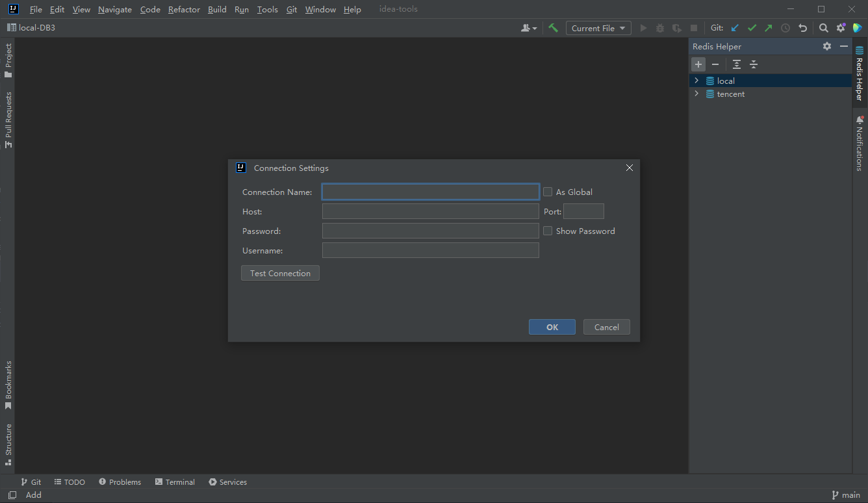Click Cancel in Connection Settings dialog

pyautogui.click(x=607, y=327)
